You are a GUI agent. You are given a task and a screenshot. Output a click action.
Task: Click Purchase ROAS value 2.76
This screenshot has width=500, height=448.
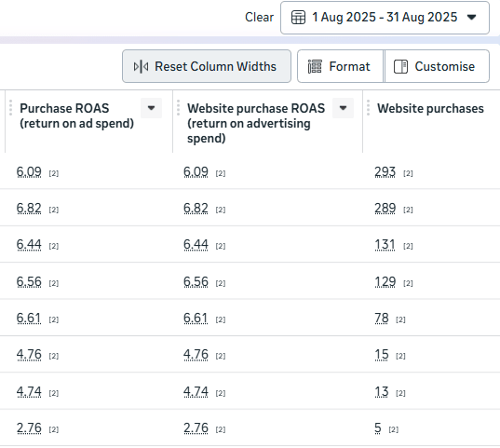tap(29, 428)
